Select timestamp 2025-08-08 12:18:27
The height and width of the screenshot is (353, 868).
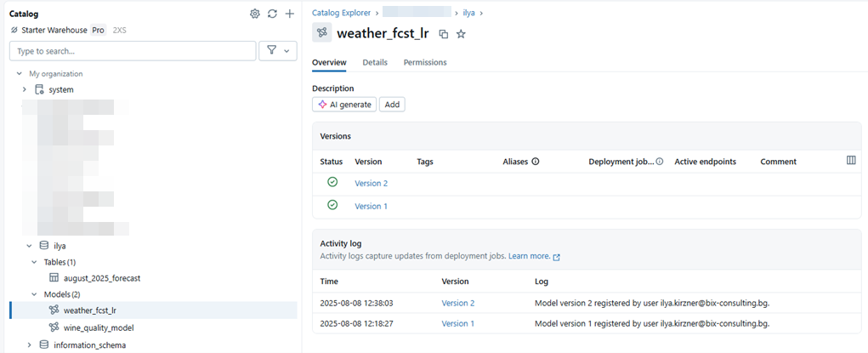[x=356, y=323]
